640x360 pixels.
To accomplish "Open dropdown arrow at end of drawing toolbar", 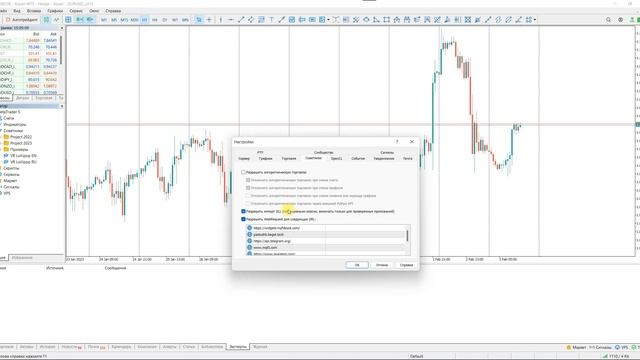I will click(535, 20).
